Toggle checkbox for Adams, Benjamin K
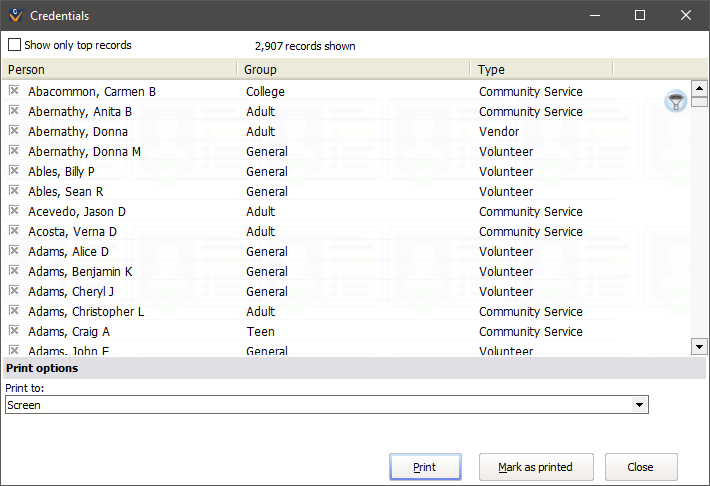Screen dimensions: 710x486 [x=14, y=270]
